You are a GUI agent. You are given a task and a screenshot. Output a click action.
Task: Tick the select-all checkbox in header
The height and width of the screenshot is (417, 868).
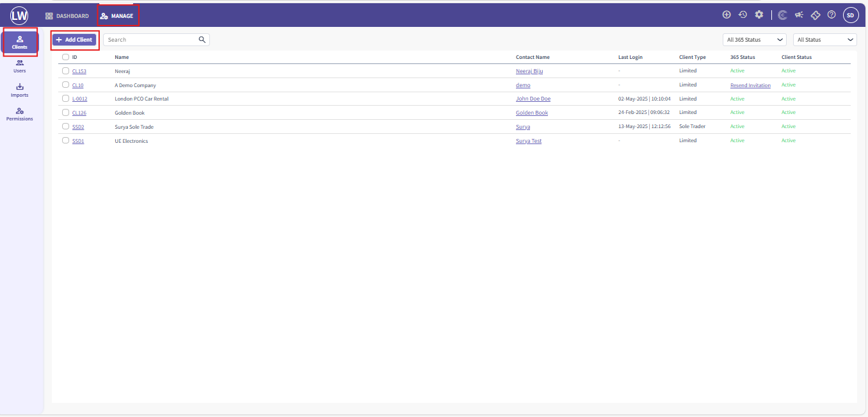coord(65,57)
